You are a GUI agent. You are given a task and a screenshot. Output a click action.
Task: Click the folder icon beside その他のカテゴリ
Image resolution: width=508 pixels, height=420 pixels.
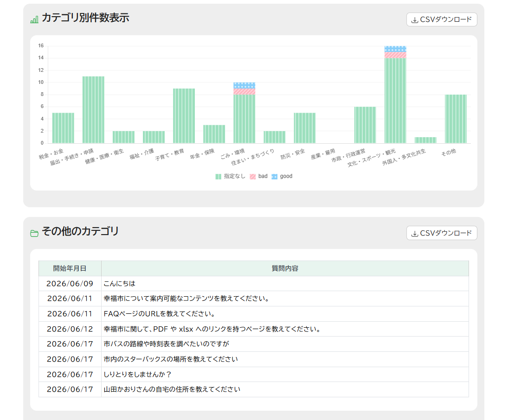[x=34, y=233]
